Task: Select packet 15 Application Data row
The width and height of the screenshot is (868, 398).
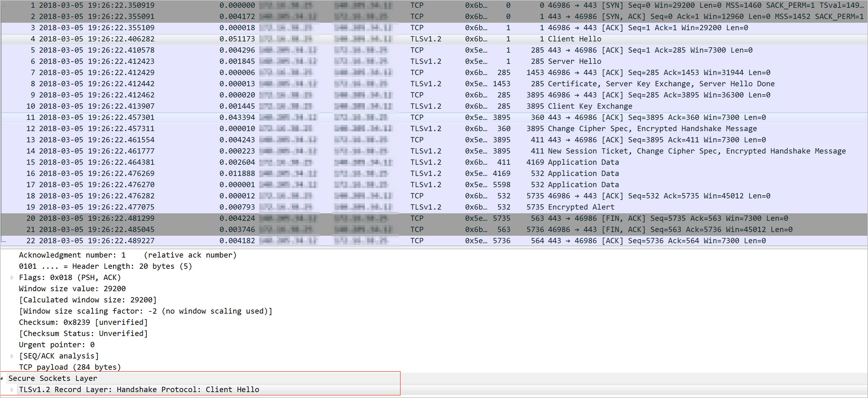Action: click(x=583, y=162)
